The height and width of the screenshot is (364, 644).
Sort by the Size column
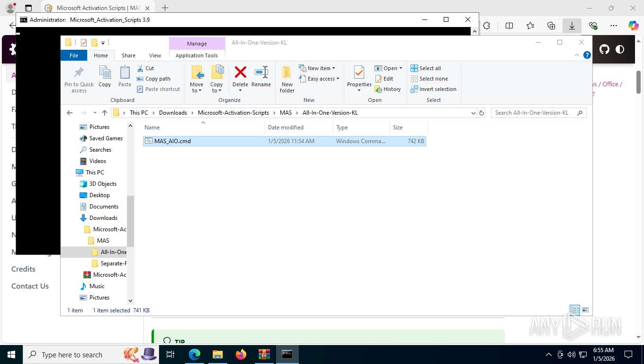pyautogui.click(x=409, y=127)
